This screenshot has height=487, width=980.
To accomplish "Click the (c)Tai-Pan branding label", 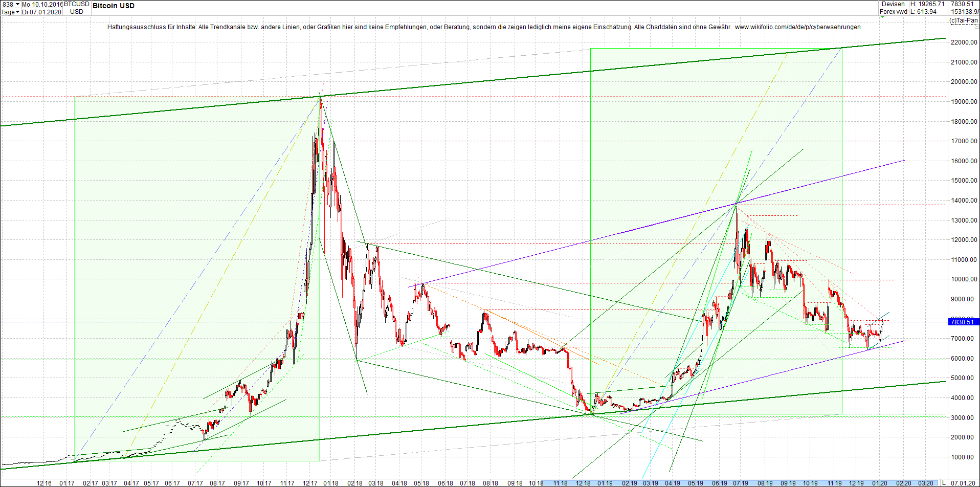I will 964,20.
